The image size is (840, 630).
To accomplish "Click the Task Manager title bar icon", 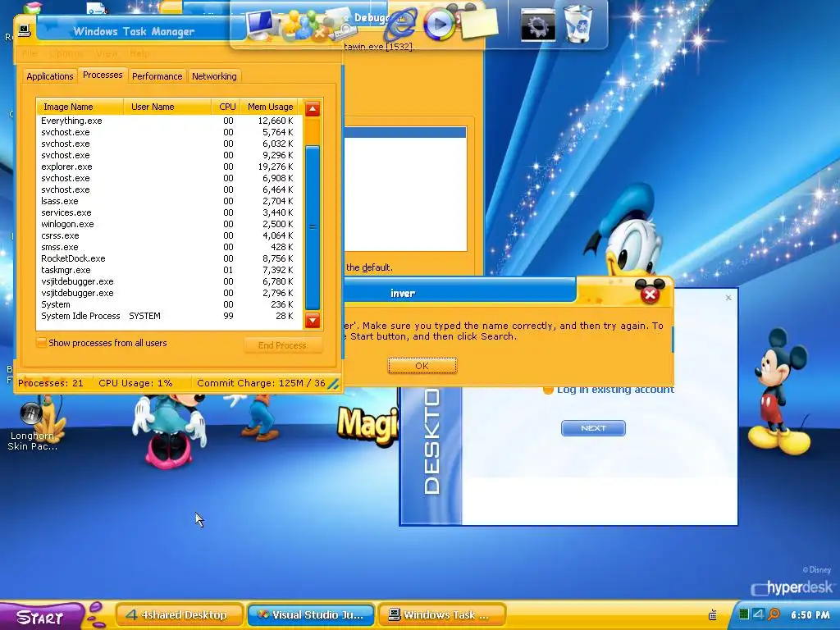I will point(25,30).
